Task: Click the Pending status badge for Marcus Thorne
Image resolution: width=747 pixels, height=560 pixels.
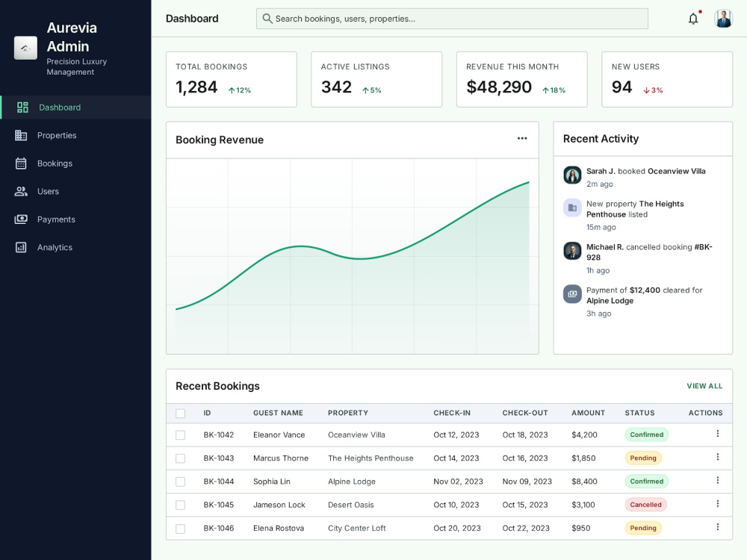Action: (x=643, y=458)
